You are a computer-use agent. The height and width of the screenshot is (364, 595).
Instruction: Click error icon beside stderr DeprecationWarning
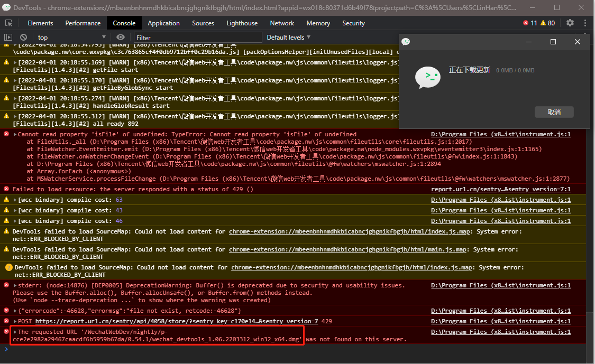pyautogui.click(x=6, y=285)
